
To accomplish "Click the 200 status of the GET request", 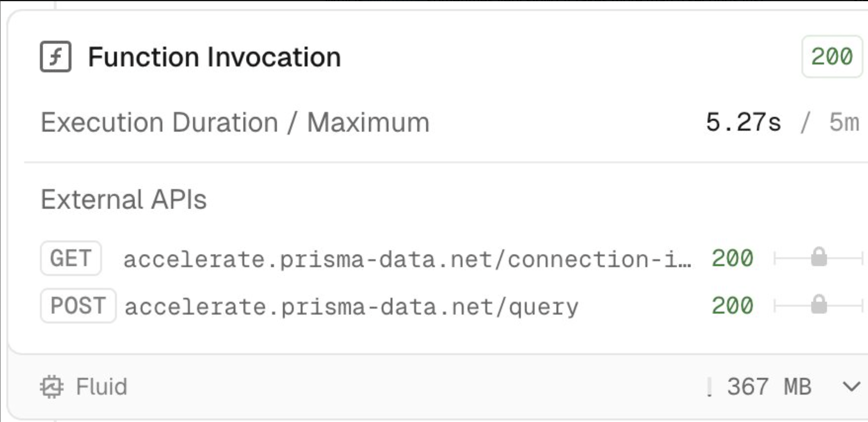I will [x=732, y=258].
